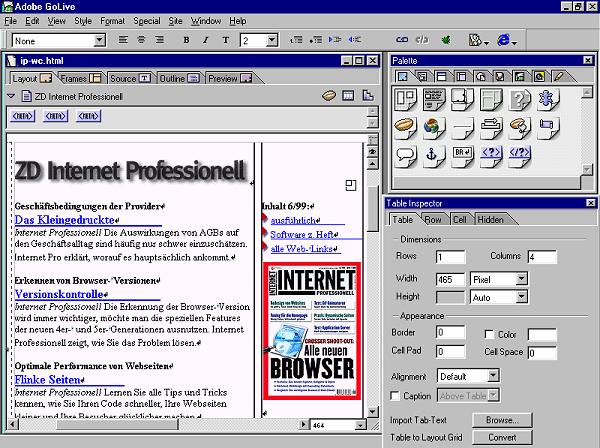The image size is (600, 448).
Task: Select the blue puzzle Plug-in icon in Palette
Action: [548, 99]
